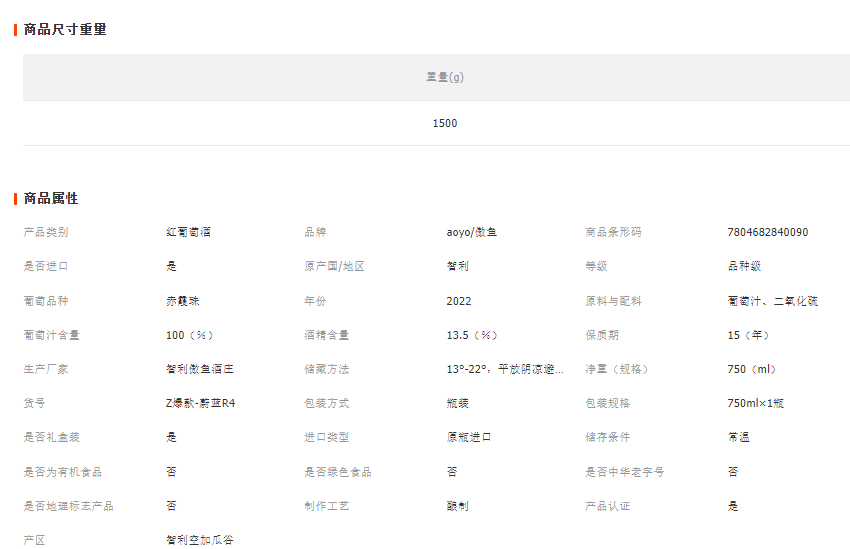Select the 重量(g) table header cell

[445, 77]
